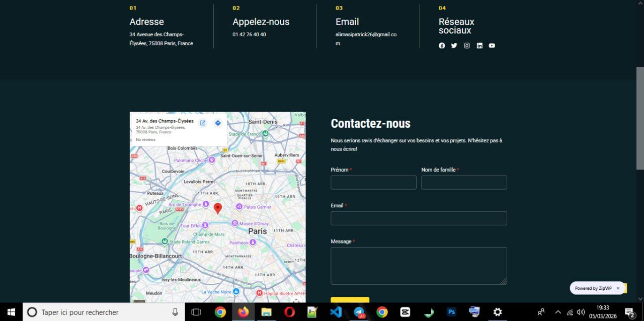This screenshot has width=644, height=321.
Task: Show hidden system tray icons chevron
Action: point(557,312)
